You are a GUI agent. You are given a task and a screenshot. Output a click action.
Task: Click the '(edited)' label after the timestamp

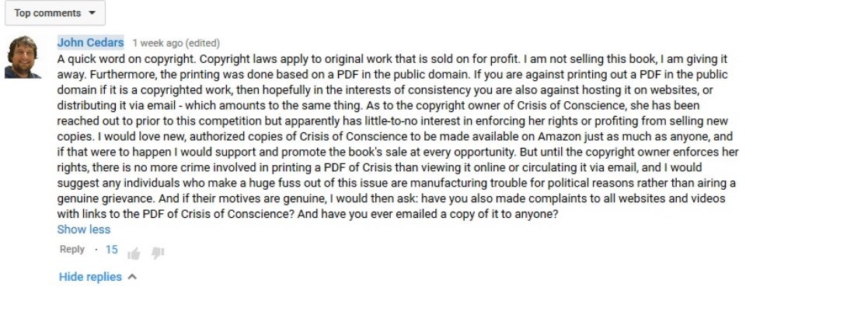pos(203,44)
